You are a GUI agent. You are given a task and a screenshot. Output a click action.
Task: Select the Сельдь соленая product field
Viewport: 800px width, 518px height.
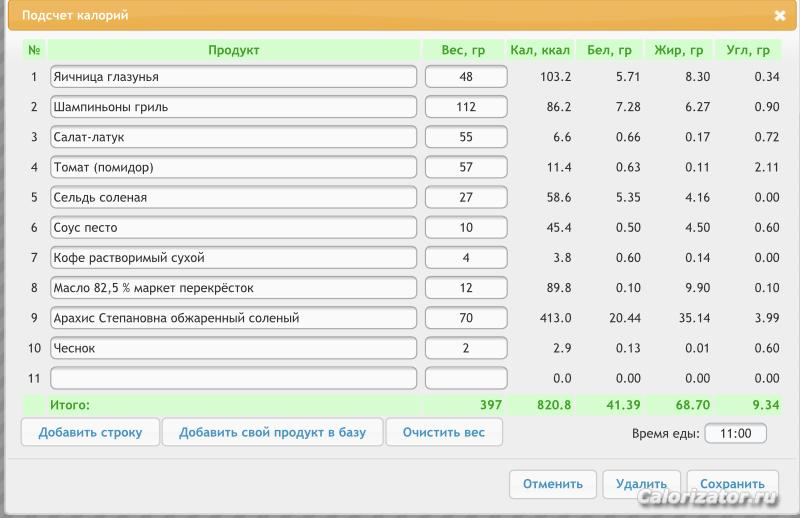tap(233, 197)
